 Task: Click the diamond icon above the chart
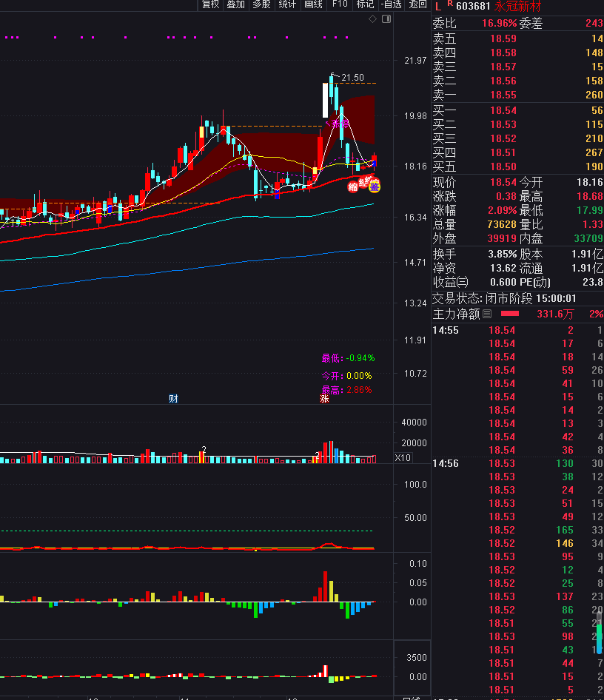[372, 20]
